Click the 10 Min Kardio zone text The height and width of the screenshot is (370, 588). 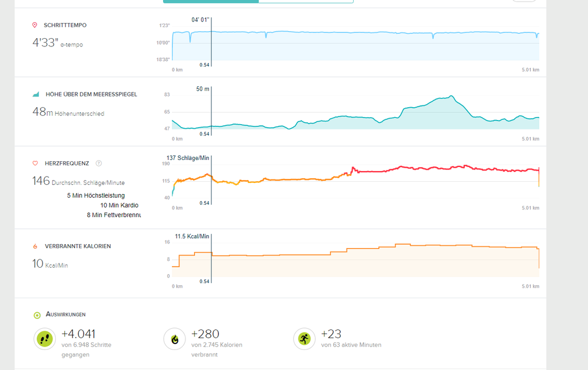pyautogui.click(x=119, y=205)
